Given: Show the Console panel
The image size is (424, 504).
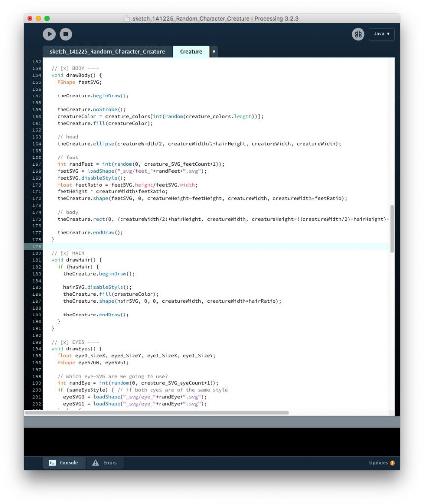Looking at the screenshot, I should pyautogui.click(x=64, y=463).
